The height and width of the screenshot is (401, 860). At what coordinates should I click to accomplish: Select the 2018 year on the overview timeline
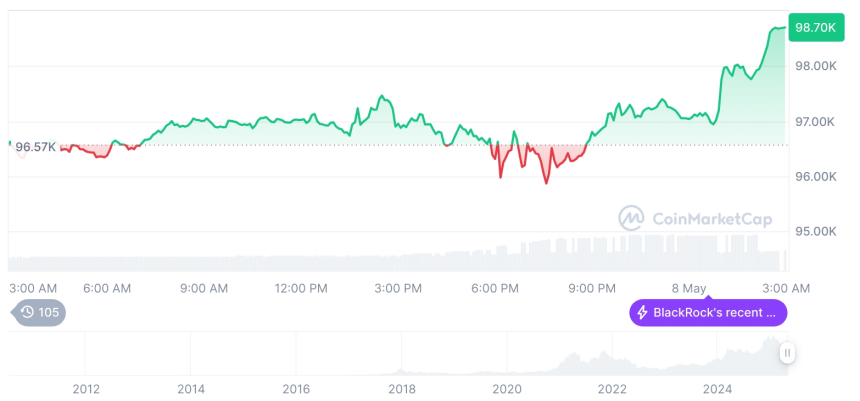401,389
